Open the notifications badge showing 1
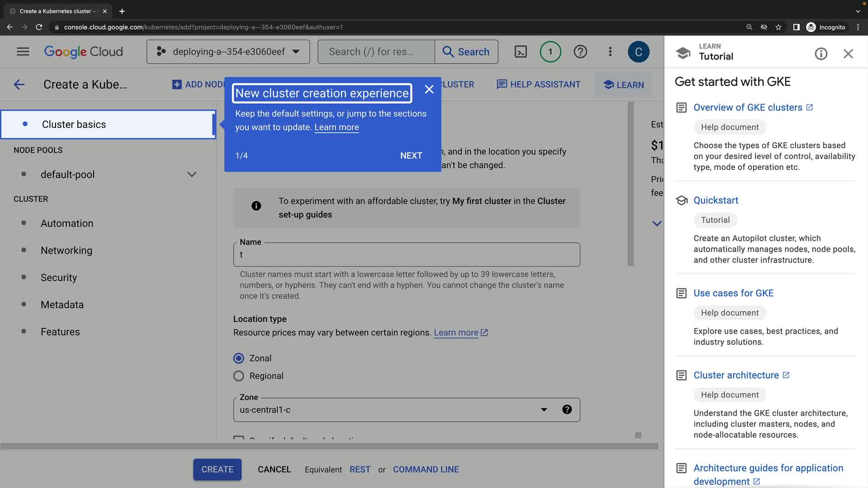868x488 pixels. [550, 52]
